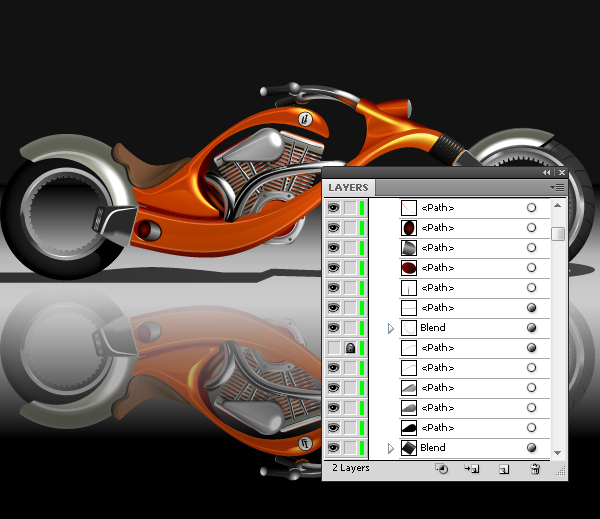Expand the bottom Blend group triangle

point(391,448)
